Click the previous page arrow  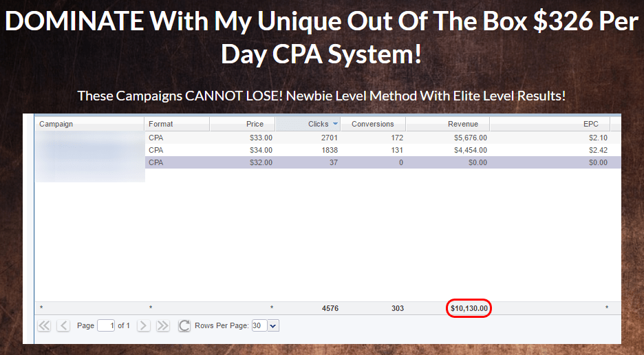[x=63, y=325]
